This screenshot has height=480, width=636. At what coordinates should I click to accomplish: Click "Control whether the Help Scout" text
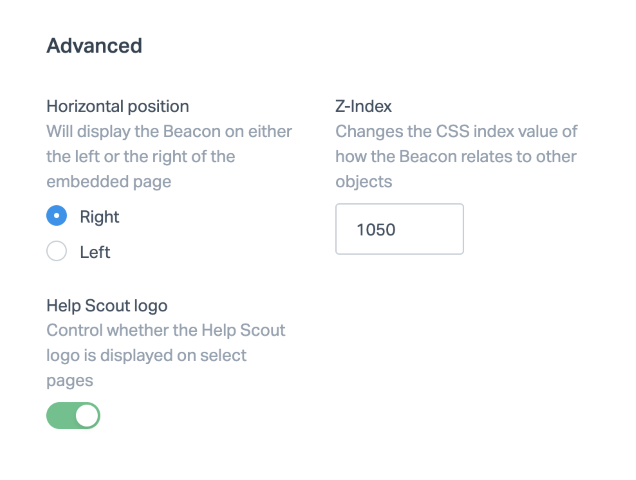[x=165, y=330]
